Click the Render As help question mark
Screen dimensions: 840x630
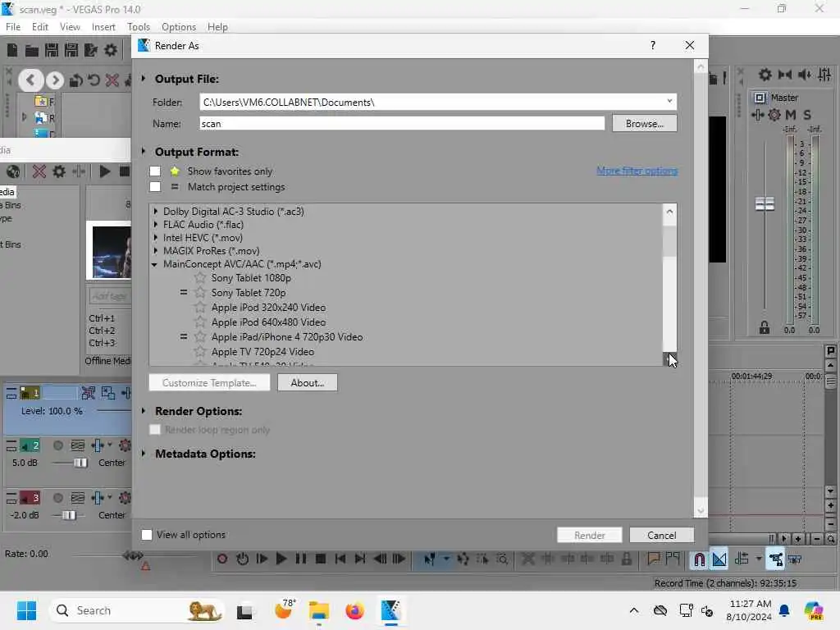tap(652, 46)
